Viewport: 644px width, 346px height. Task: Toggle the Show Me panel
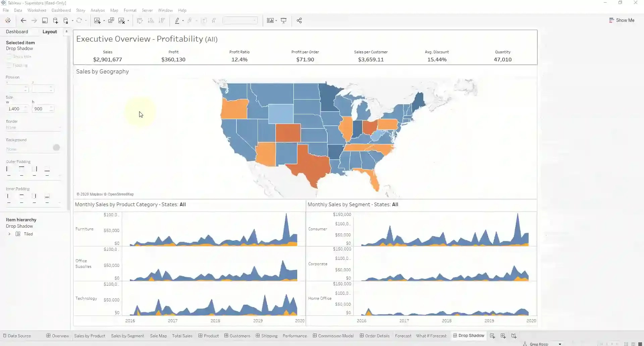(x=622, y=20)
